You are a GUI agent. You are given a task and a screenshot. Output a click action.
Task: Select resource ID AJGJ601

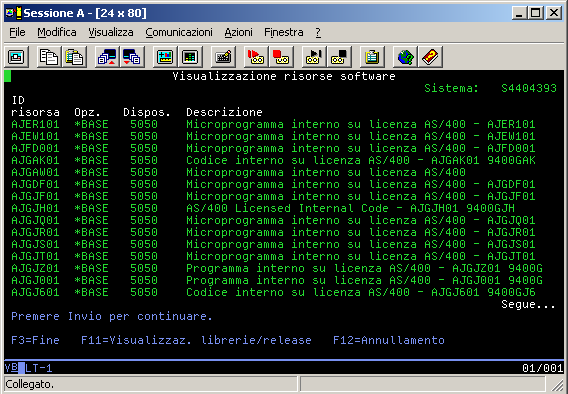pyautogui.click(x=35, y=292)
